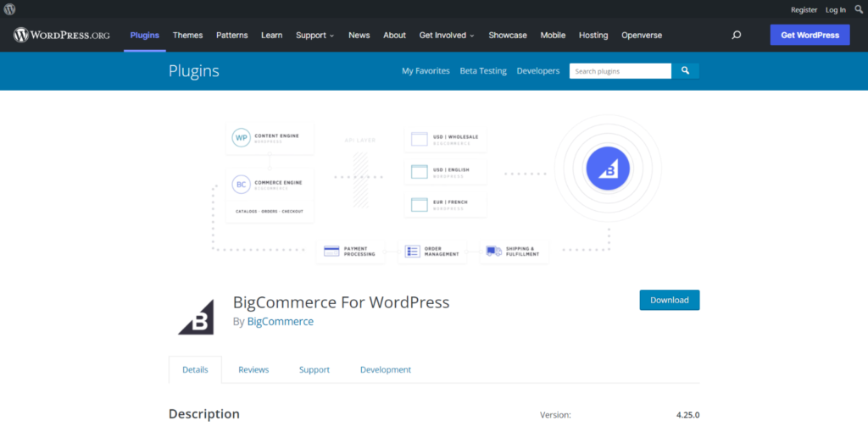Open the Mobile nav item
This screenshot has width=868, height=426.
click(x=553, y=35)
